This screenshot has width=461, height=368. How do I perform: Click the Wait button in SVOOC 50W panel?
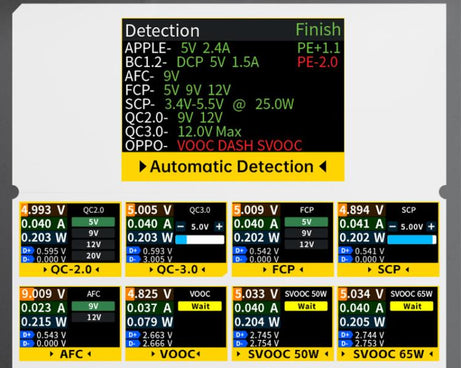coord(306,306)
